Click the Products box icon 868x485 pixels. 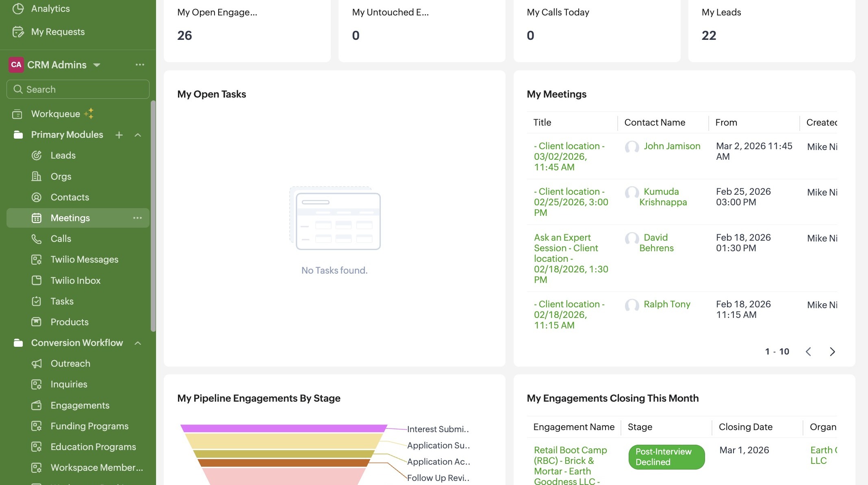tap(37, 322)
